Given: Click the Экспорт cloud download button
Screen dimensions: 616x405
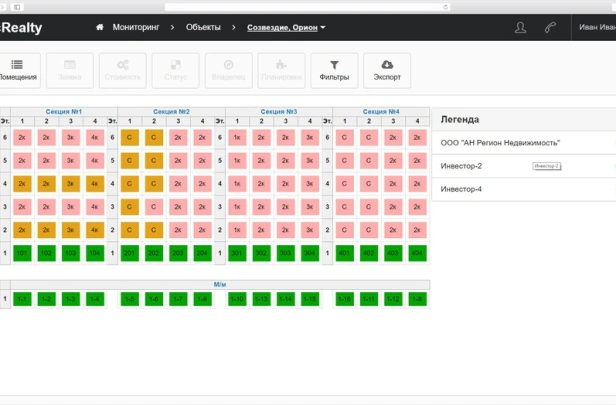Looking at the screenshot, I should tap(387, 71).
